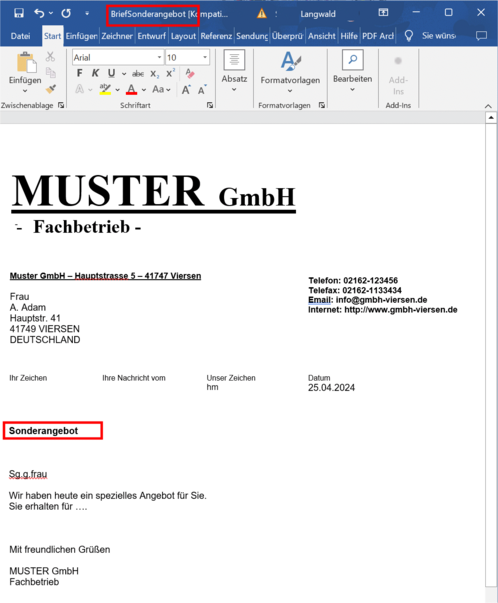This screenshot has width=498, height=603.
Task: Open the Layout ribbon tab
Action: [183, 36]
